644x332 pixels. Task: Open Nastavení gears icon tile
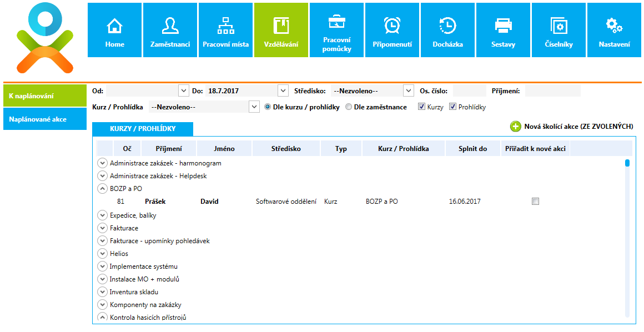pos(614,30)
